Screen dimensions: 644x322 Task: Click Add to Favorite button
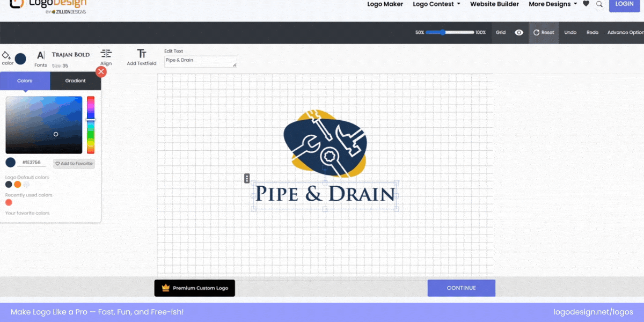[74, 164]
